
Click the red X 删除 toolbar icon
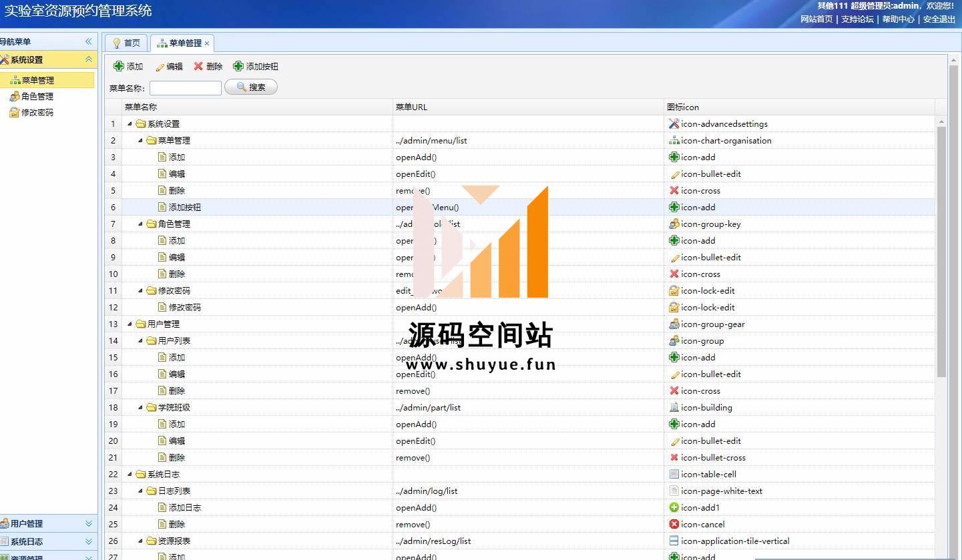[x=198, y=66]
